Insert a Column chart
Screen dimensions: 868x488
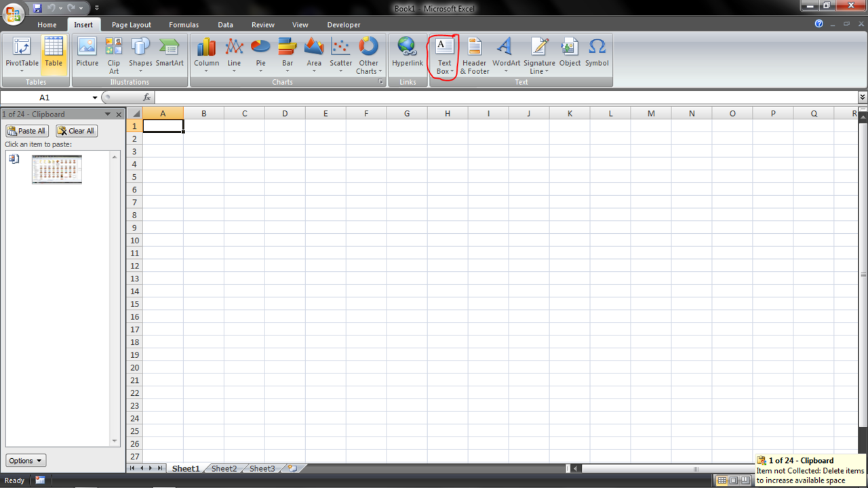tap(206, 55)
